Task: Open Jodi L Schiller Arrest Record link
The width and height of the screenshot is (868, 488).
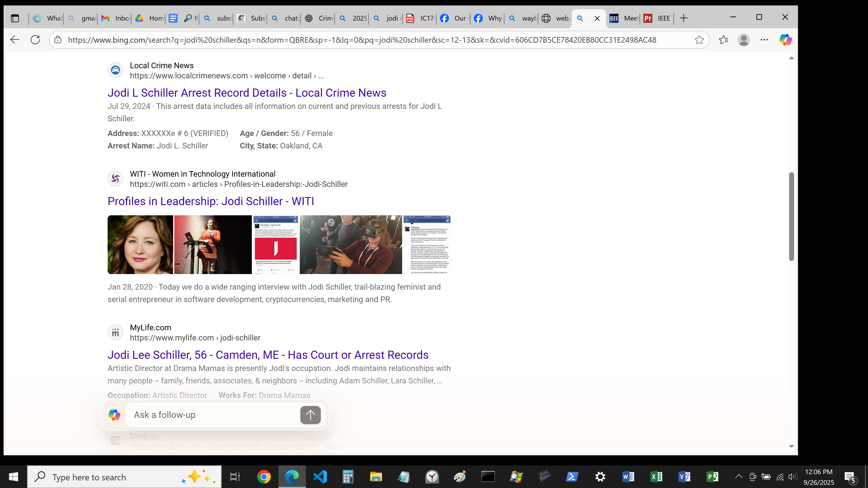Action: [247, 93]
